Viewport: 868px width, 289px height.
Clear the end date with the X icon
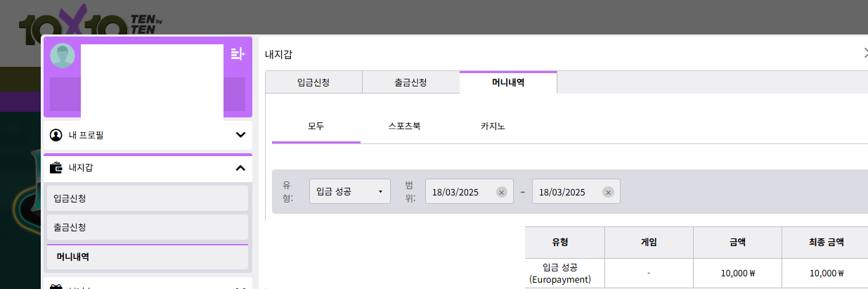[608, 192]
